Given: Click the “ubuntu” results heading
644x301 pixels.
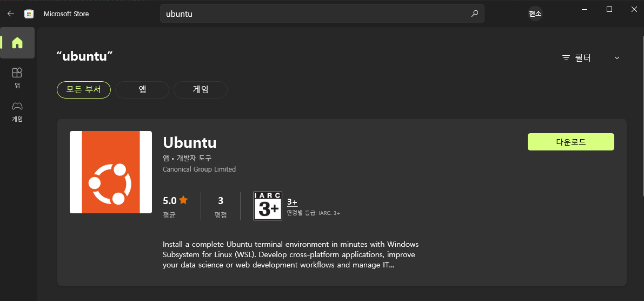Looking at the screenshot, I should [x=84, y=57].
